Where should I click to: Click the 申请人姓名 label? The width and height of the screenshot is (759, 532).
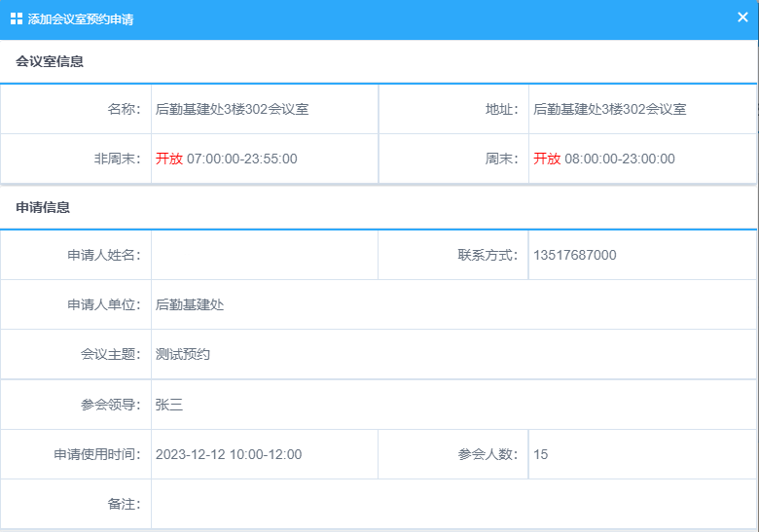(104, 255)
